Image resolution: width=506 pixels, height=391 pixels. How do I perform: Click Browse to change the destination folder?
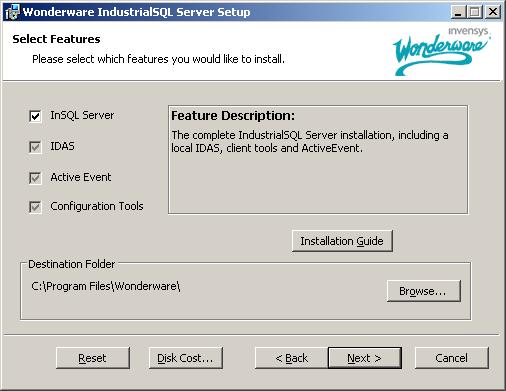point(424,291)
